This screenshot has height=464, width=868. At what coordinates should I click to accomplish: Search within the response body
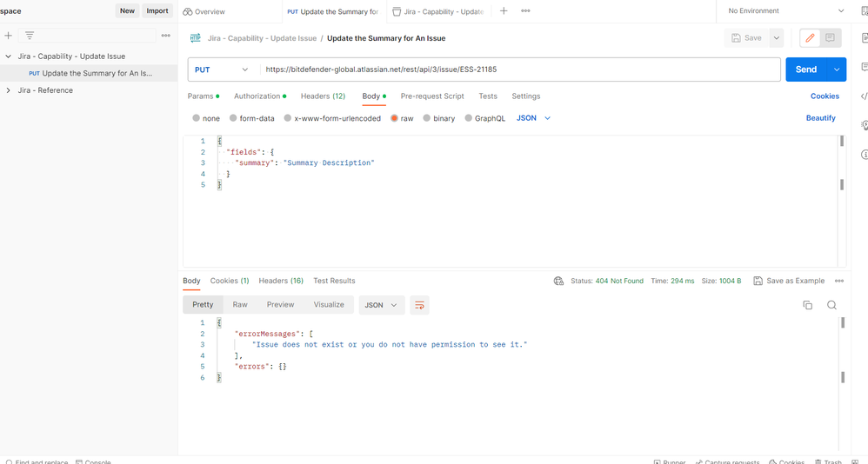tap(831, 305)
